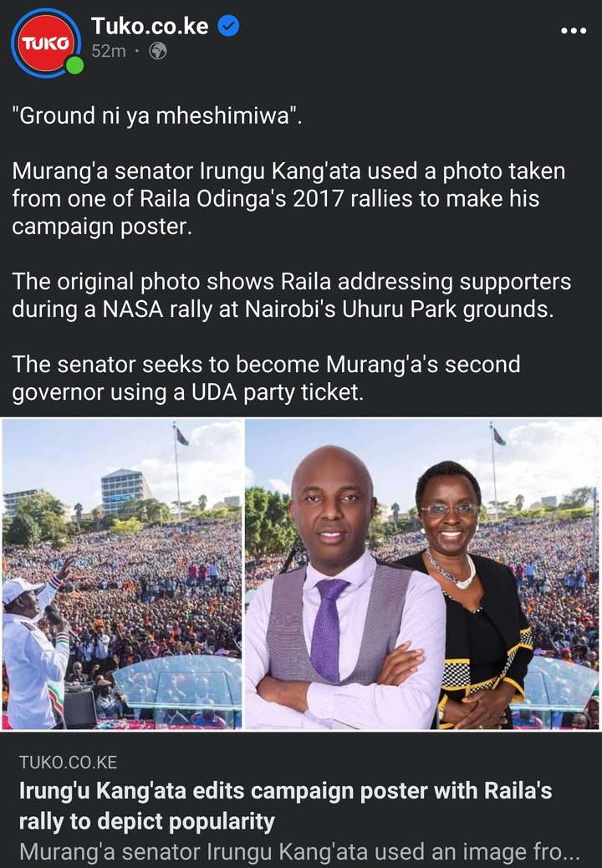
Task: Tap the paragraph mentioning Raila Odinga's 2017 rallies
Action: point(288,199)
